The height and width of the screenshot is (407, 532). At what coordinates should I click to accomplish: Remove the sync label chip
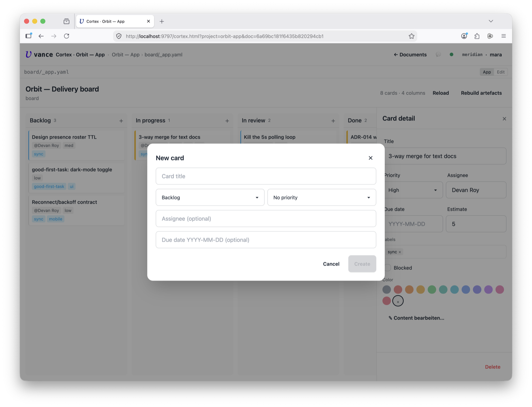[400, 252]
